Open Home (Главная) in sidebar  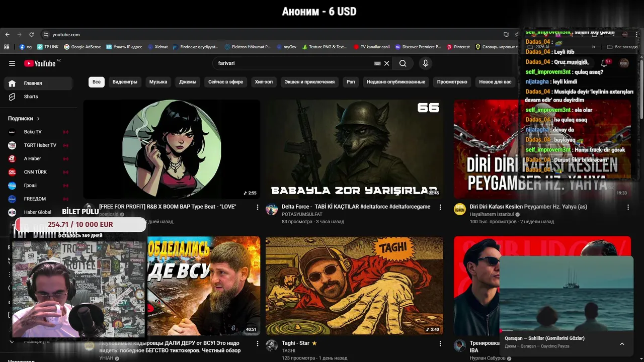pyautogui.click(x=38, y=83)
